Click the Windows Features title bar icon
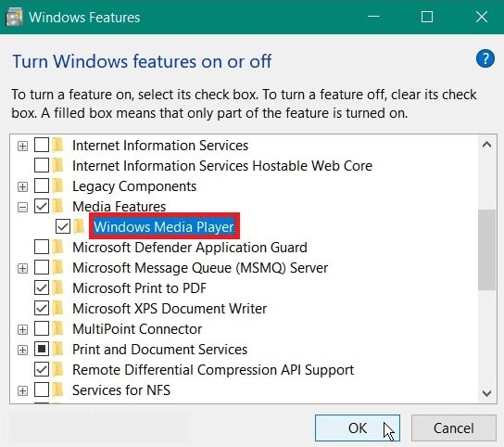 point(14,17)
